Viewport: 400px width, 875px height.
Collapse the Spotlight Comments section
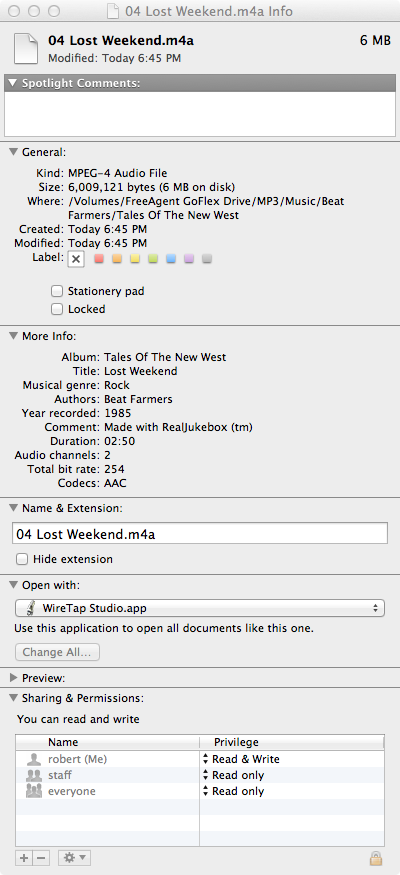(14, 84)
